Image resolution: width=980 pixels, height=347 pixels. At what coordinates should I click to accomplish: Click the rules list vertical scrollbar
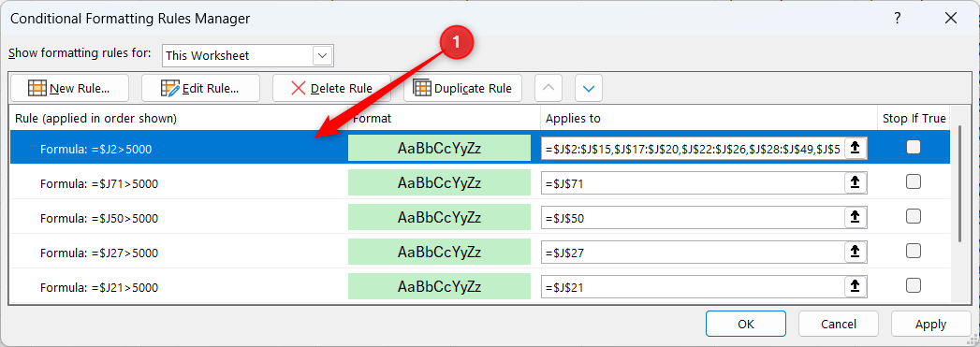[960, 183]
